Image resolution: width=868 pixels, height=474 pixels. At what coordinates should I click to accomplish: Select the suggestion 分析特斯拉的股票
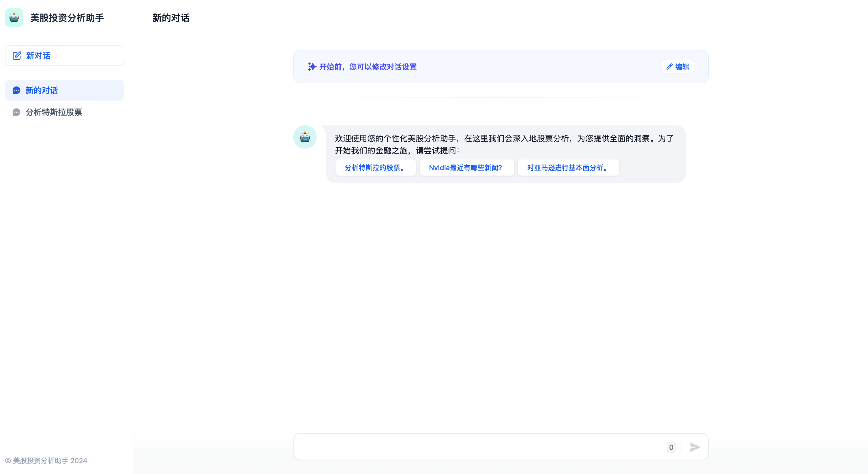coord(375,168)
